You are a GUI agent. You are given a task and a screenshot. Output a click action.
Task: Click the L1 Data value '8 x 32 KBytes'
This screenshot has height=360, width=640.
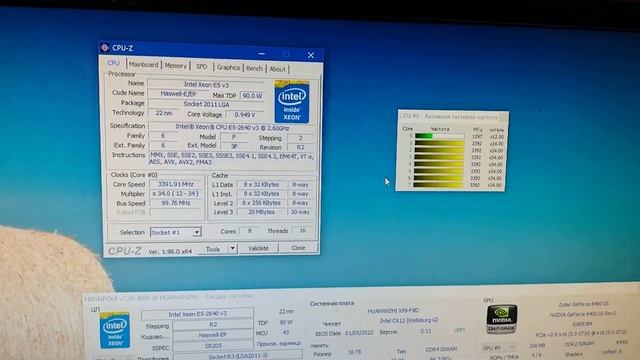coord(261,184)
